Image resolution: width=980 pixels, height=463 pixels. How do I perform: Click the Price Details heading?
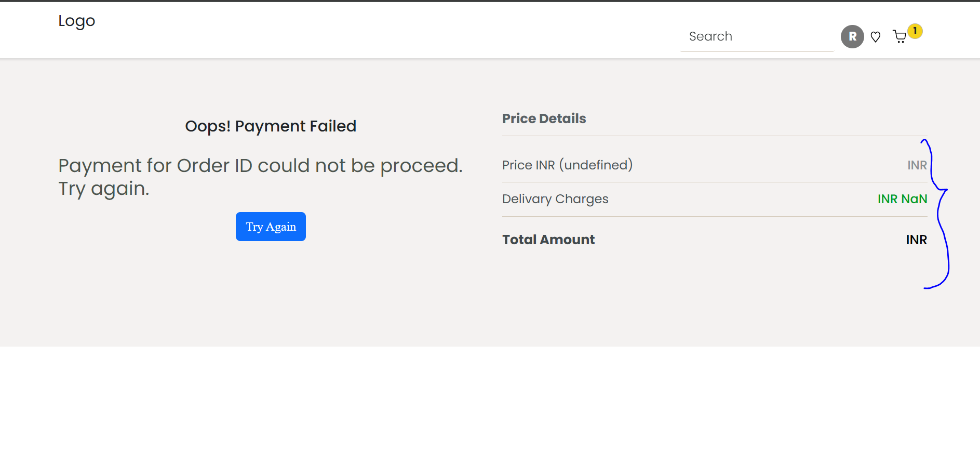[x=544, y=118]
